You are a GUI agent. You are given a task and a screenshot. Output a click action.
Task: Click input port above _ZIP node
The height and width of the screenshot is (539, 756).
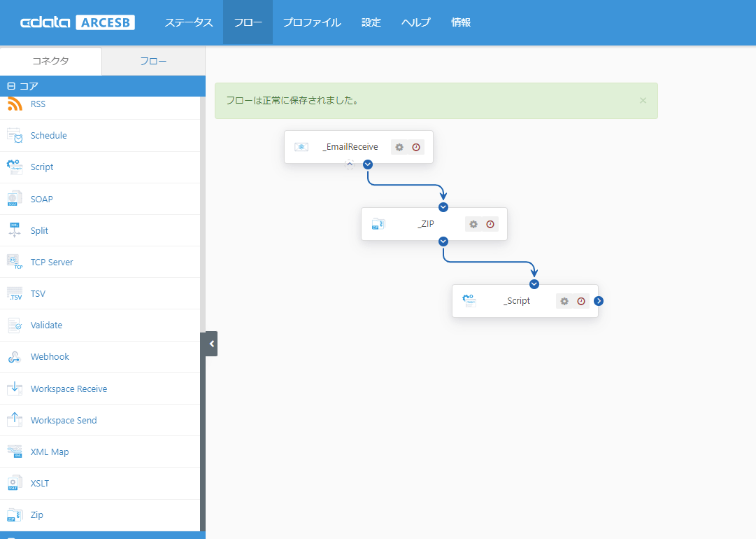[x=443, y=207]
